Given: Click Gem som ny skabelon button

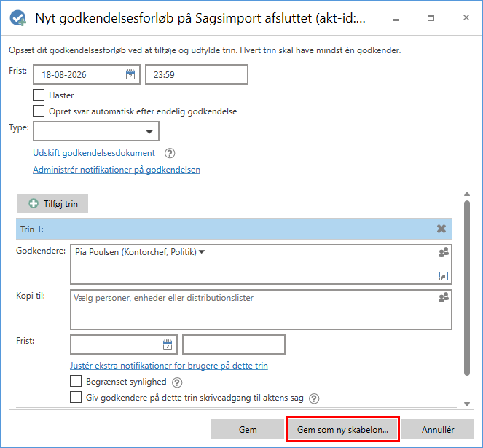Looking at the screenshot, I should (x=342, y=429).
